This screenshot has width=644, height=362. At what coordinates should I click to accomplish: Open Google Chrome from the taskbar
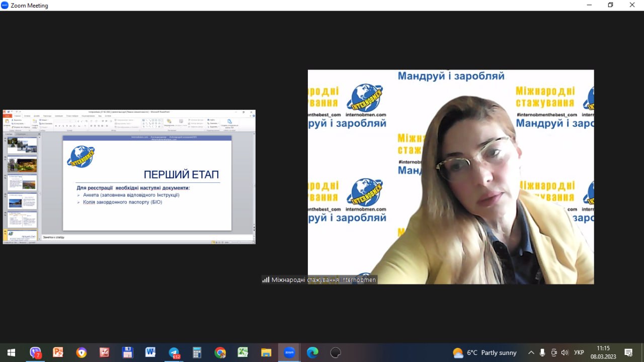(220, 352)
